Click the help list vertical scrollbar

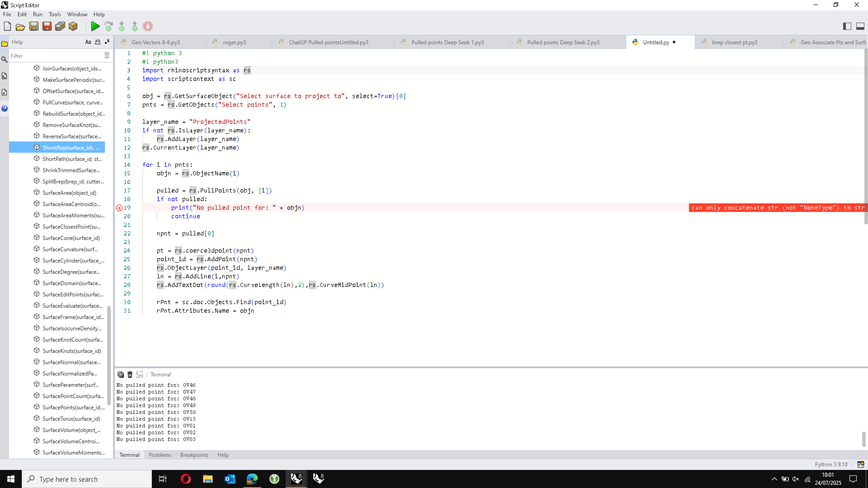[109, 355]
